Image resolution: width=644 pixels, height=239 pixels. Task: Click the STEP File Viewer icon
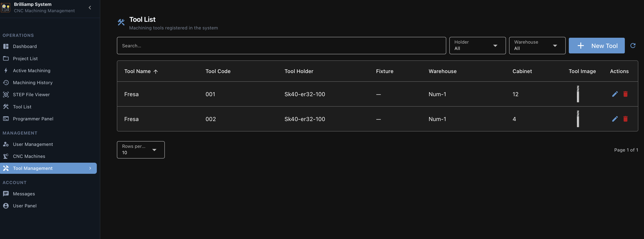(x=6, y=94)
